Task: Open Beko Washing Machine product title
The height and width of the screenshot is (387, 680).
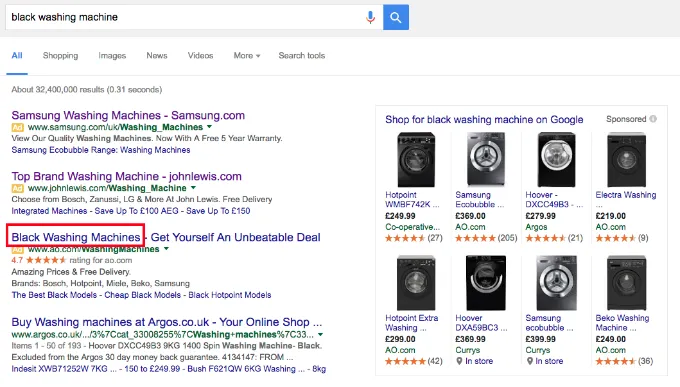Action: pos(622,323)
